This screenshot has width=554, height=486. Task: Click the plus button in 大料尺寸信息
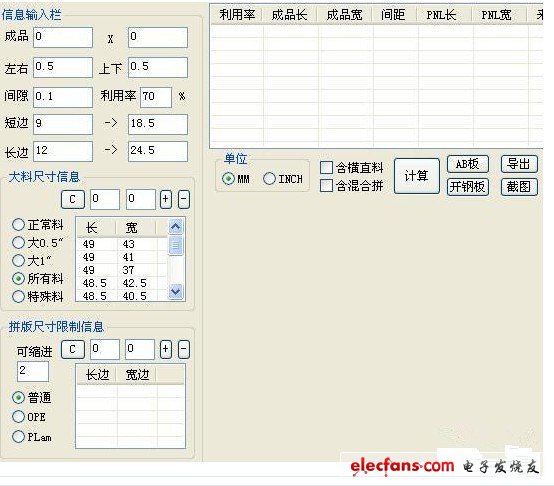pos(166,199)
